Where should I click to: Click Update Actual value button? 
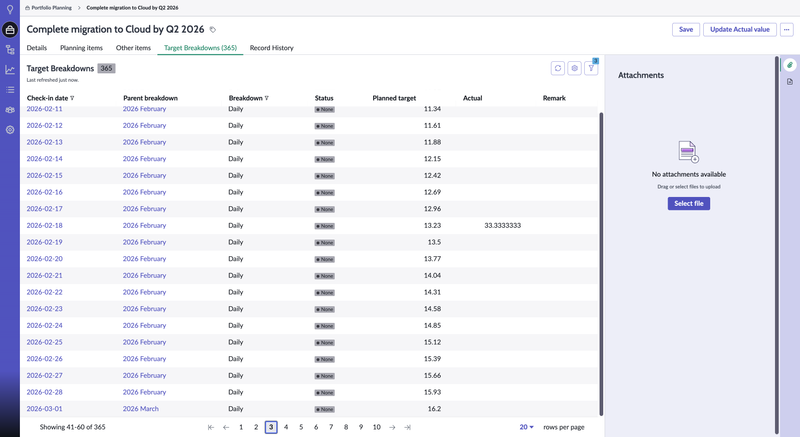[x=740, y=29]
